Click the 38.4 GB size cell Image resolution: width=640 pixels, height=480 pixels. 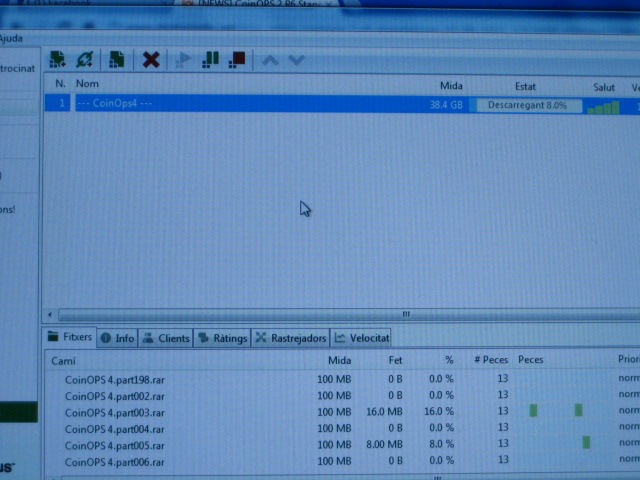pyautogui.click(x=446, y=105)
